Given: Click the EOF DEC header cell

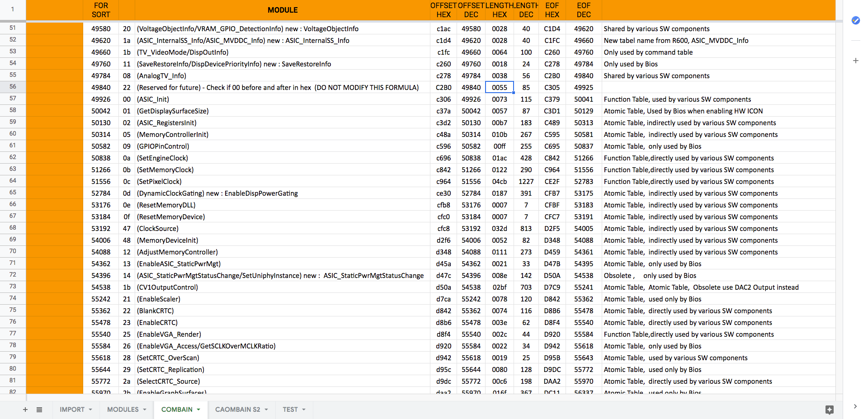Looking at the screenshot, I should pyautogui.click(x=584, y=10).
